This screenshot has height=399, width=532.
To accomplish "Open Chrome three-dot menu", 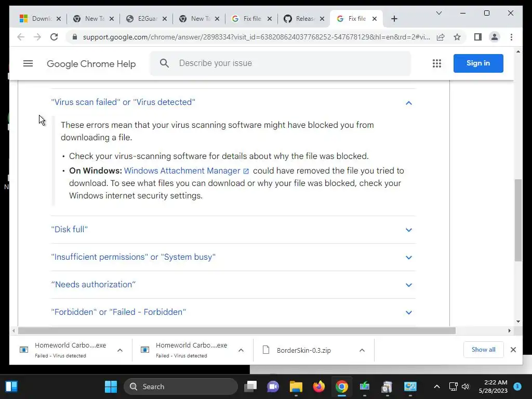I will (x=511, y=37).
